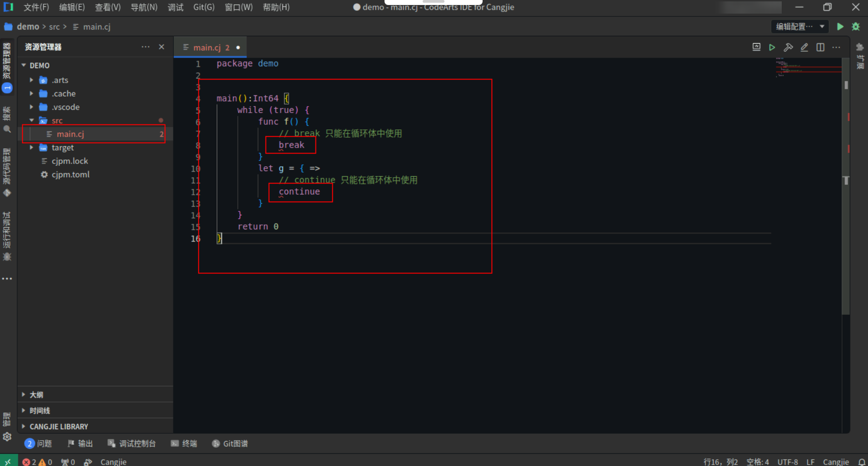Click the remote connection icon in status bar
868x466 pixels.
coord(8,461)
